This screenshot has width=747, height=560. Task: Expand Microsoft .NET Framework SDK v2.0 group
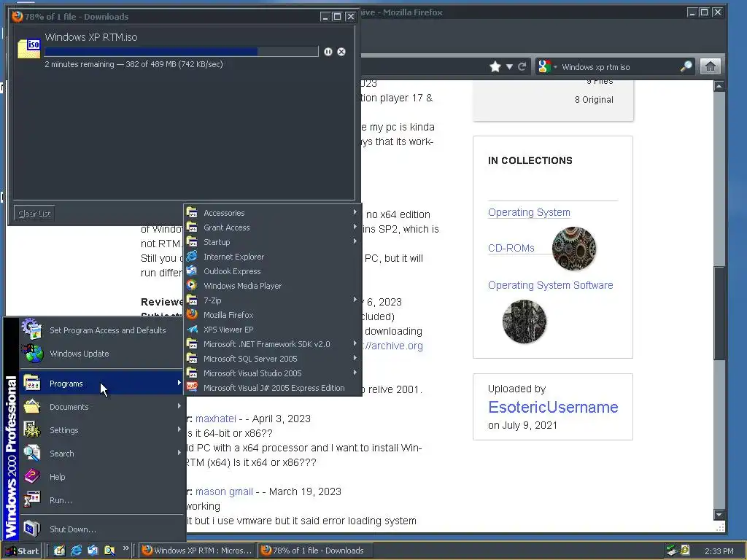[273, 344]
